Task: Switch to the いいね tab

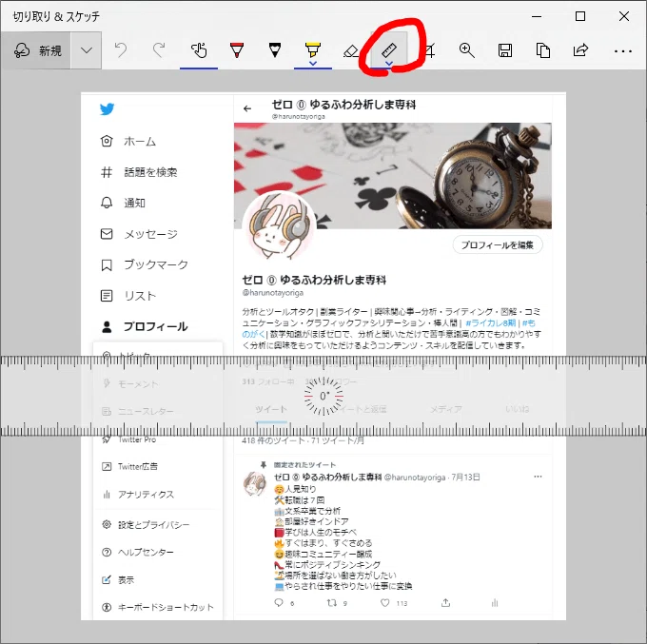Action: coord(517,409)
